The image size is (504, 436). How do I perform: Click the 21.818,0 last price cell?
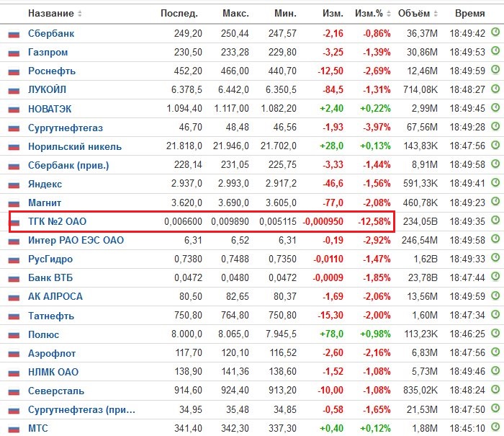click(x=184, y=146)
